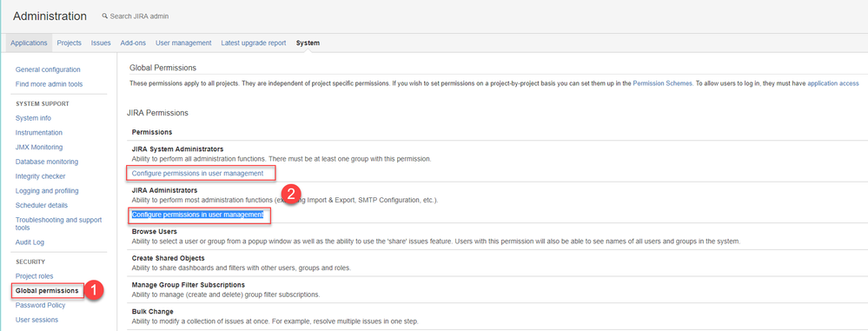Click SYSTEM SUPPORT sidebar section header
This screenshot has width=868, height=331.
point(42,103)
